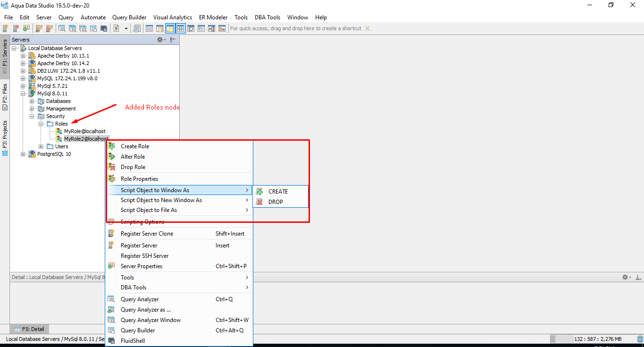Switch to the F2: Files side tab
The height and width of the screenshot is (347, 644).
coord(5,97)
